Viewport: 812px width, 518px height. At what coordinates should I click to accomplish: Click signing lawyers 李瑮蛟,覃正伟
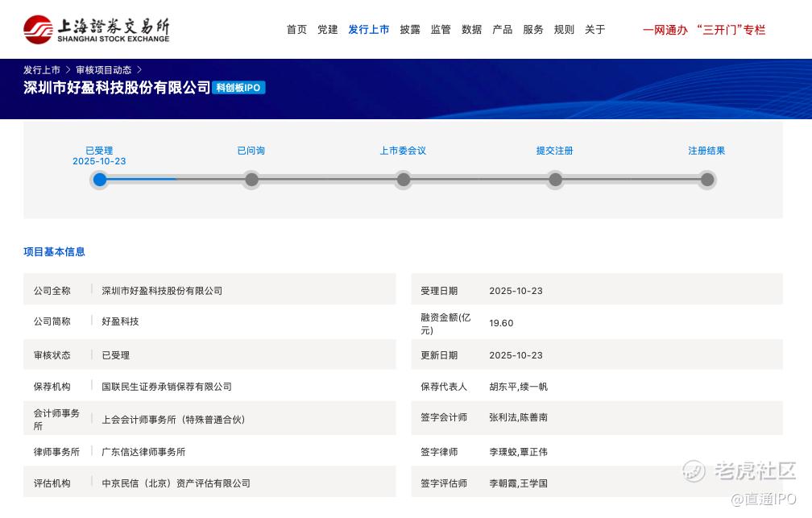click(x=519, y=452)
